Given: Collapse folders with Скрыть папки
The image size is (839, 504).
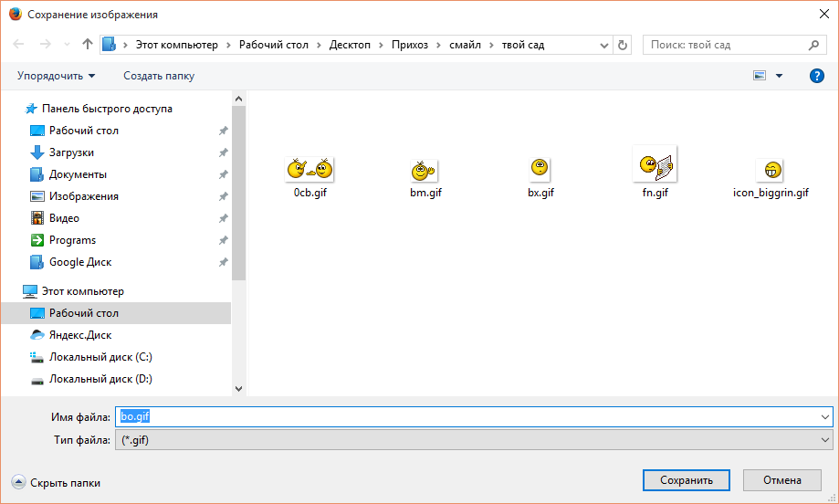Looking at the screenshot, I should (x=56, y=482).
